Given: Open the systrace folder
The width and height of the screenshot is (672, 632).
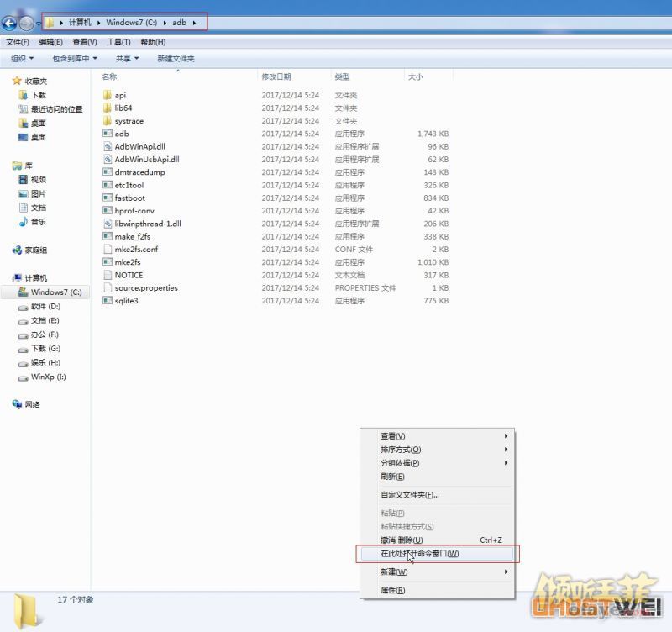Looking at the screenshot, I should [x=128, y=120].
